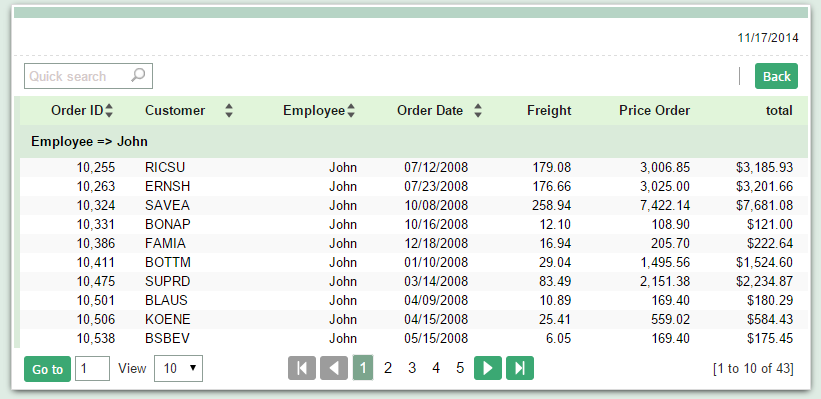Click total $180.29

(x=770, y=301)
